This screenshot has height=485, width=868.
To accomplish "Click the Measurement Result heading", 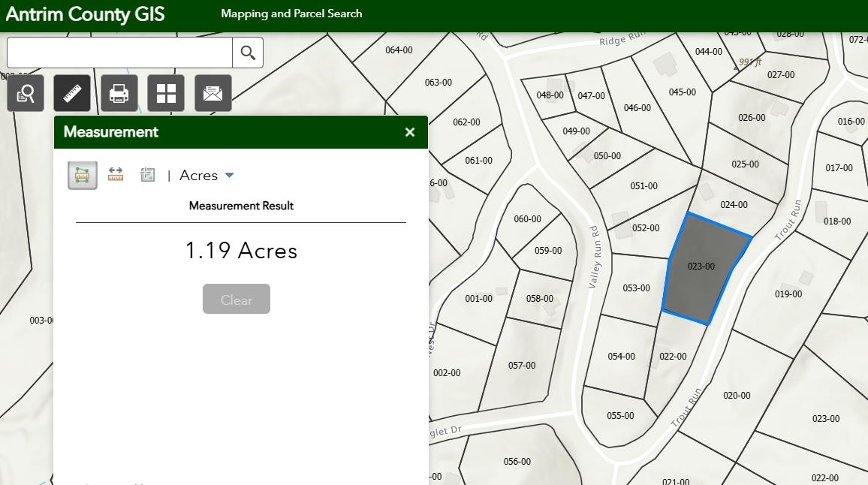I will tap(241, 206).
